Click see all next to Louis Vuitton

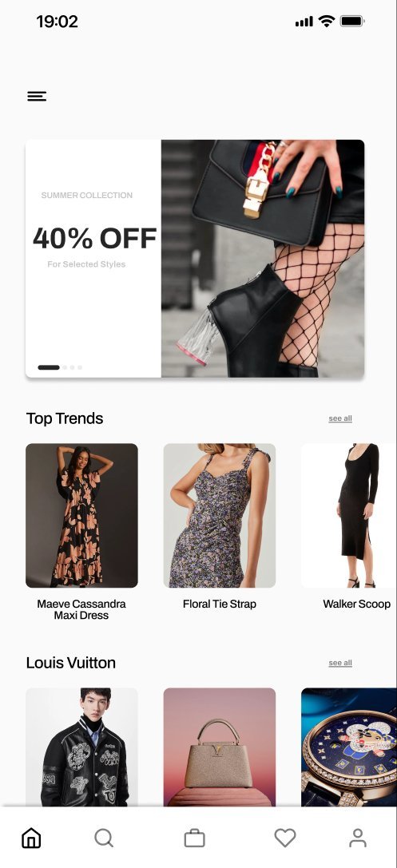tap(340, 664)
